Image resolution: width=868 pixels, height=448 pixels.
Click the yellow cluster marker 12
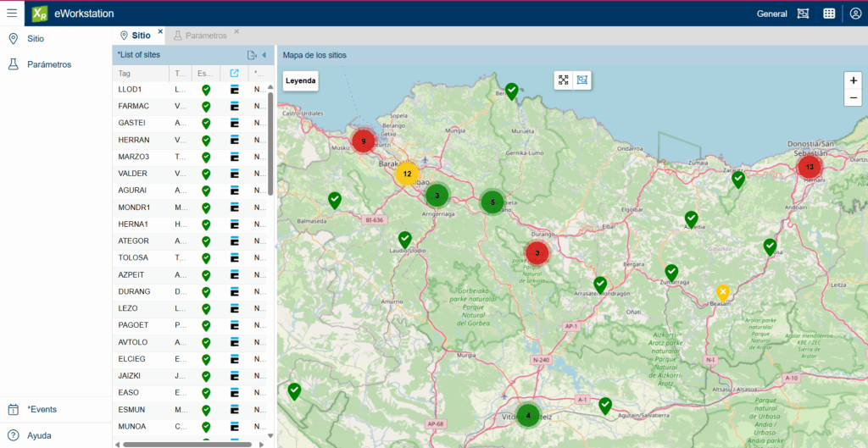[x=407, y=174]
